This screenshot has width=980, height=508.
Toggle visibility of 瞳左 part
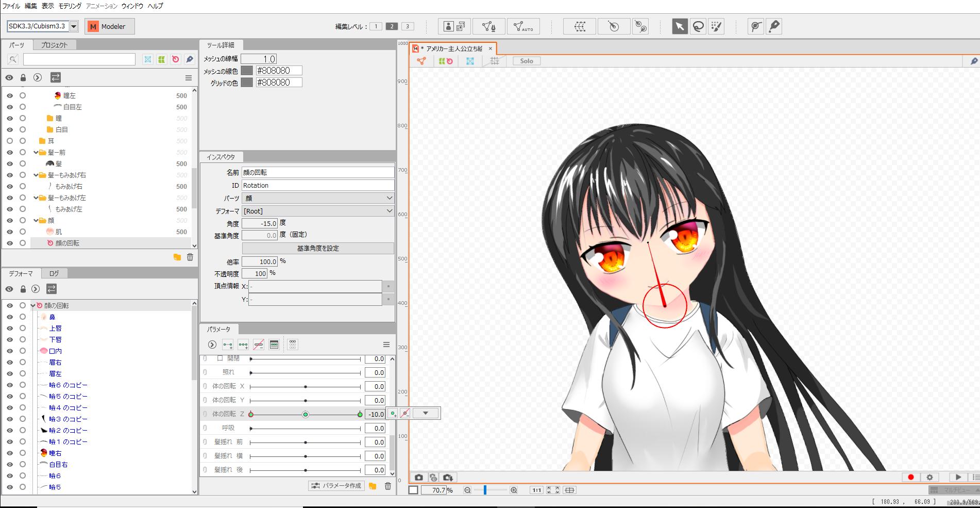[10, 95]
